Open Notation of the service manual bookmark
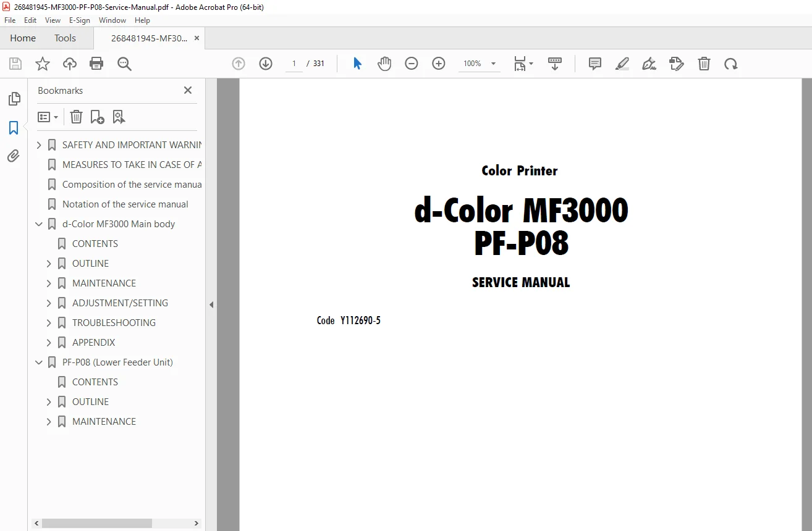The width and height of the screenshot is (812, 531). tap(125, 204)
